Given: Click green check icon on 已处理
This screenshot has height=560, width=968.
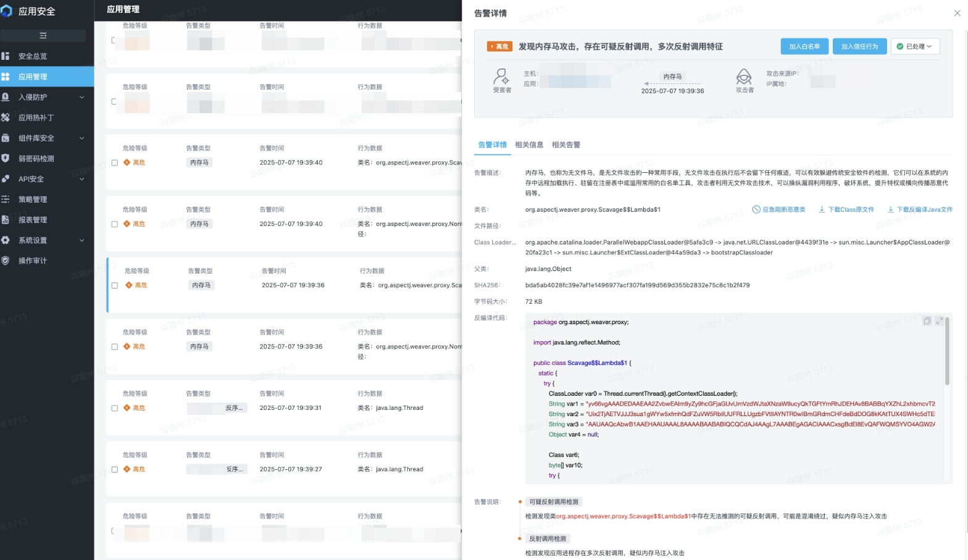Looking at the screenshot, I should [899, 46].
